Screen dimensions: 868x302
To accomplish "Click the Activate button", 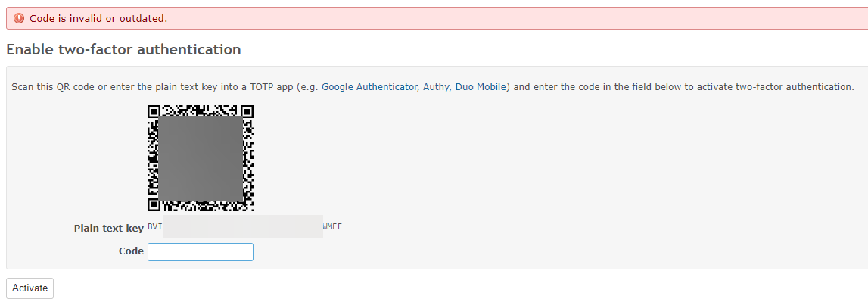I will pyautogui.click(x=30, y=288).
